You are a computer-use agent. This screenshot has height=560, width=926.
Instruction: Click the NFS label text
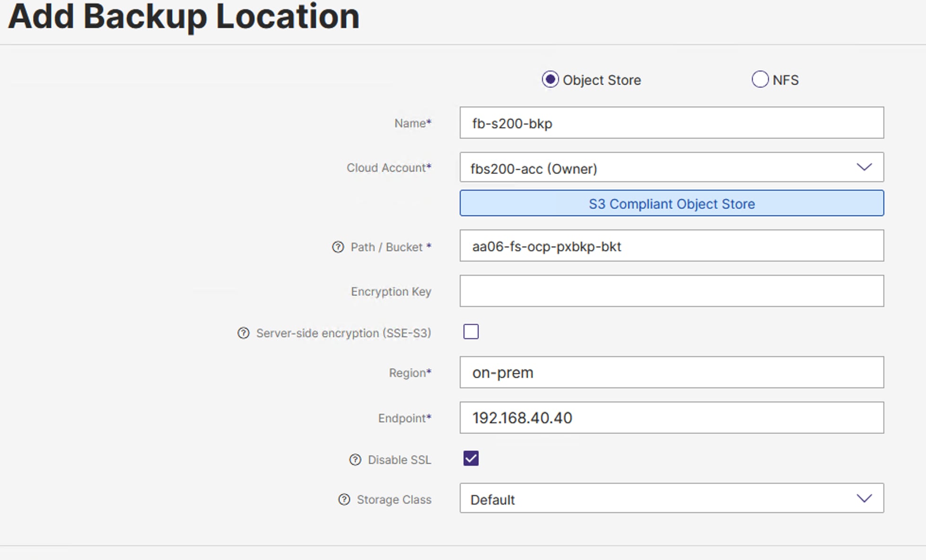[786, 80]
